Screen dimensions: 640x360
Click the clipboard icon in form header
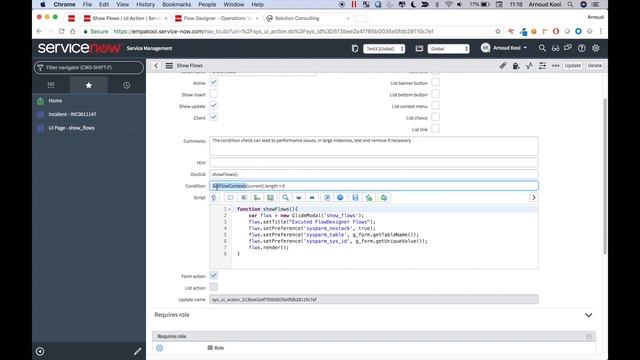point(516,65)
